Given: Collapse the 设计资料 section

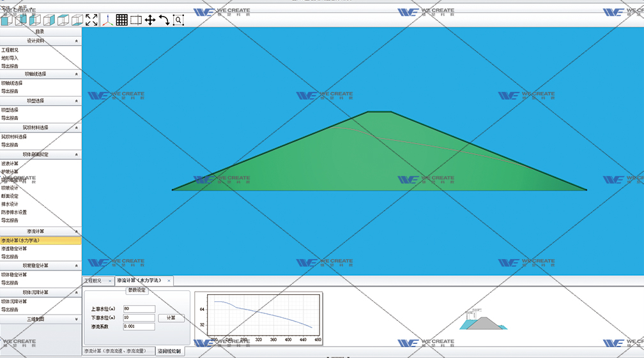Looking at the screenshot, I should coord(77,40).
